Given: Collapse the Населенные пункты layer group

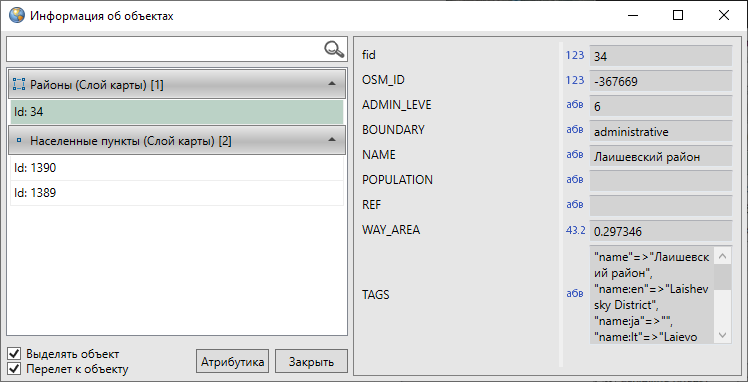Looking at the screenshot, I should (332, 140).
